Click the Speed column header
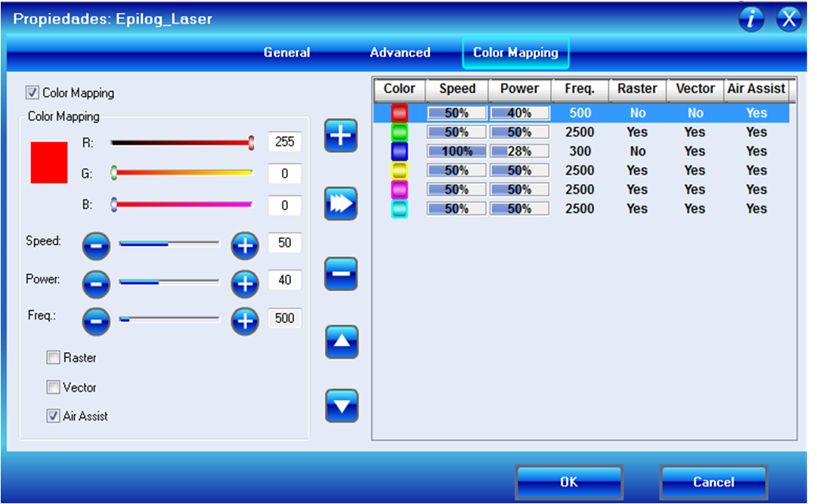The width and height of the screenshot is (817, 504). click(457, 89)
